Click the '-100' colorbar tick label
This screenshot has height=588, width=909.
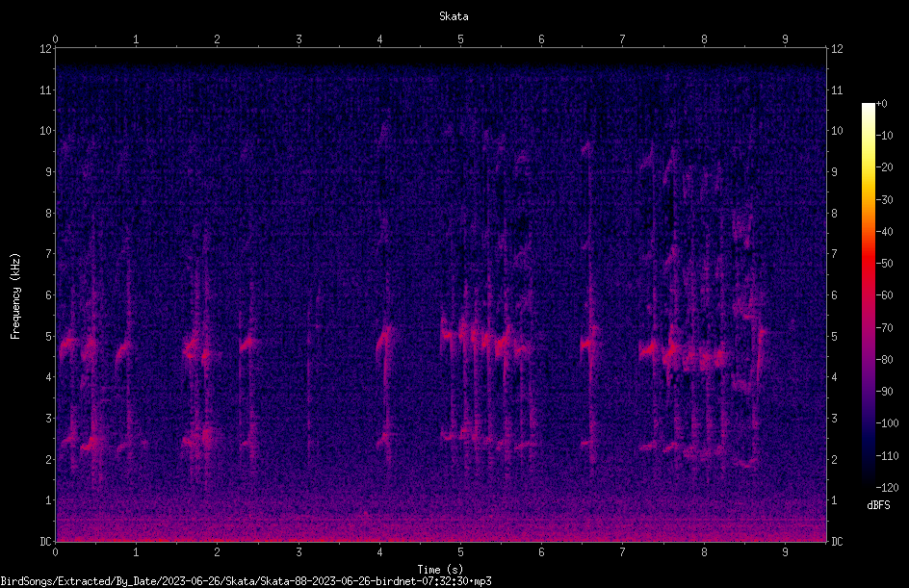click(887, 423)
